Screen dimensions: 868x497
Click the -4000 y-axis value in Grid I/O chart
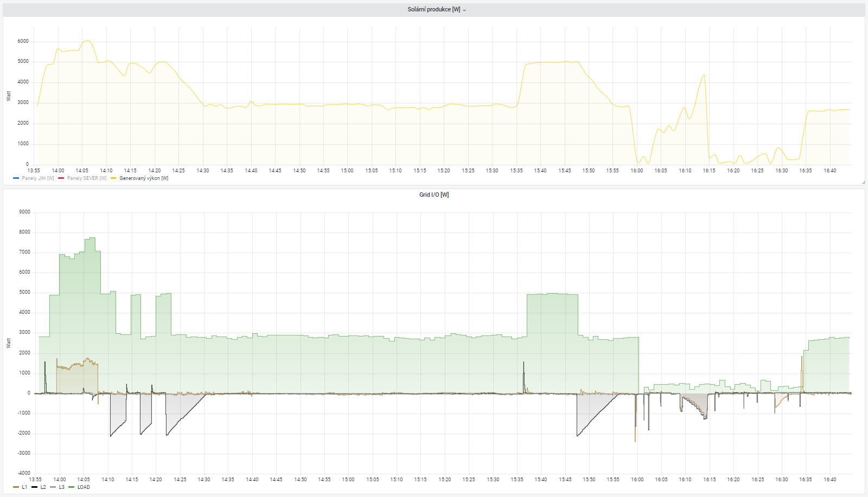click(23, 473)
